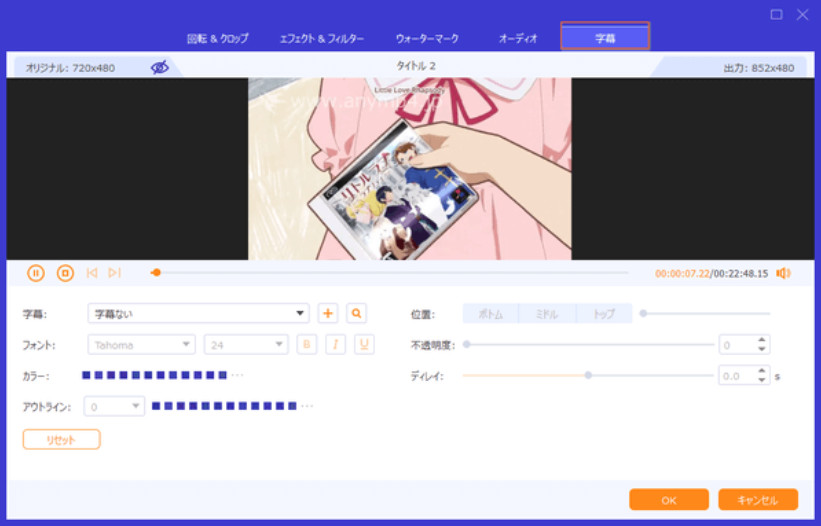Click the video preview image
821x526 pixels.
tap(409, 169)
